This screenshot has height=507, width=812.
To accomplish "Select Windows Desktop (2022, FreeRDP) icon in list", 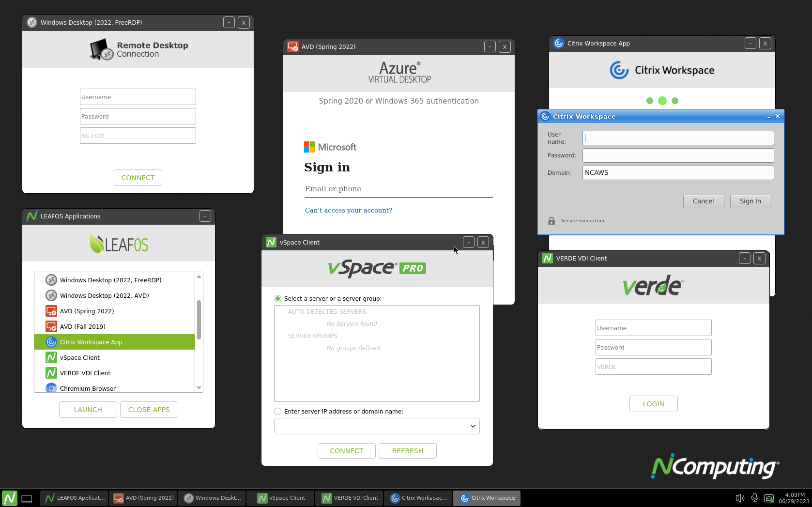I will pos(51,280).
